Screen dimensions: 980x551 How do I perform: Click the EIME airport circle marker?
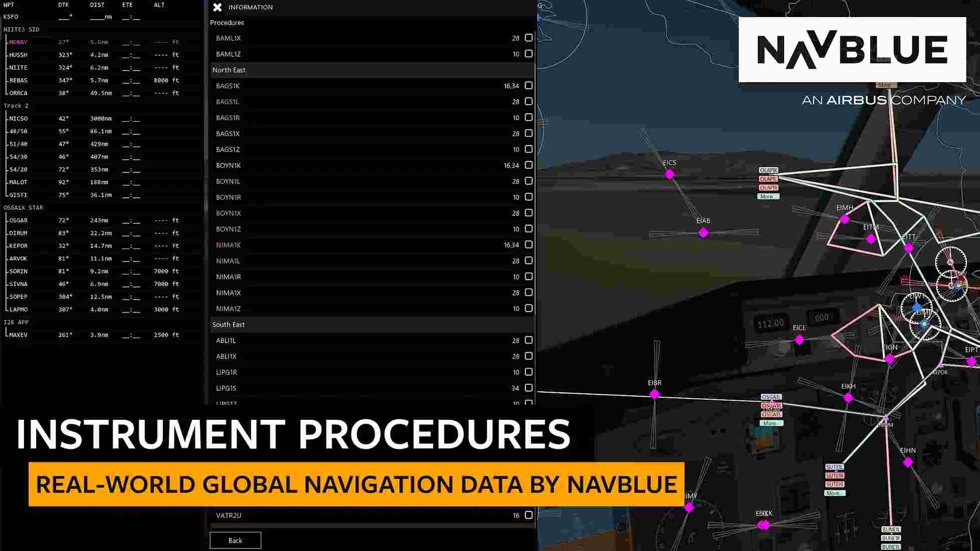[x=924, y=324]
